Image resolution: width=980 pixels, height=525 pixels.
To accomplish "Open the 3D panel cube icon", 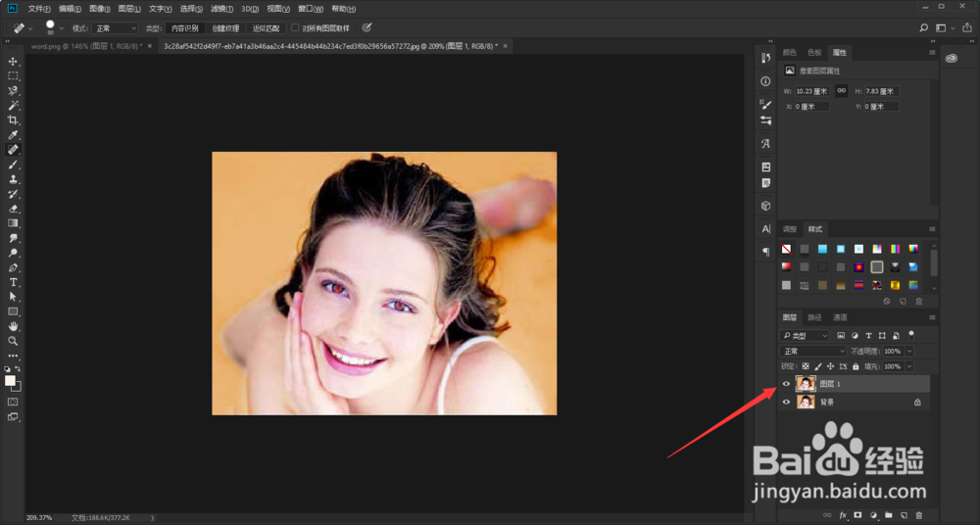I will click(765, 206).
